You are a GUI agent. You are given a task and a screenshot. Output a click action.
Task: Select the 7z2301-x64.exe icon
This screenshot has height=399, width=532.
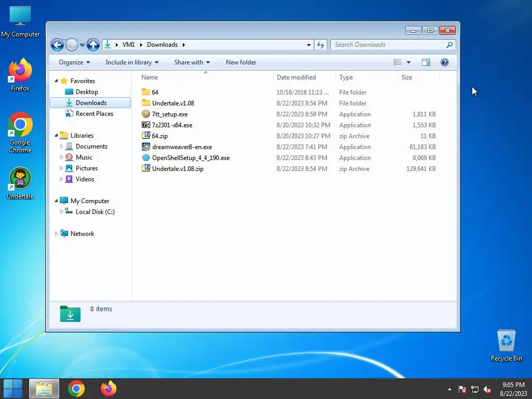tap(146, 125)
